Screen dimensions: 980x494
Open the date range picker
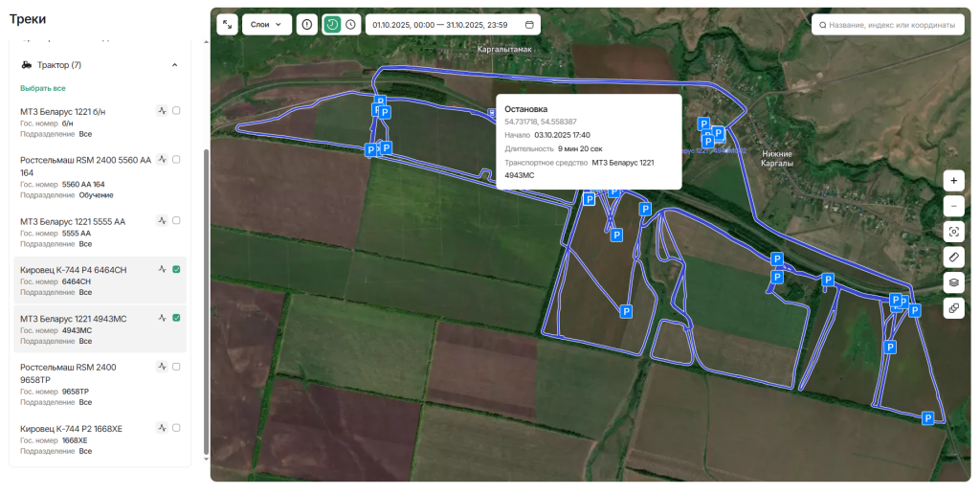click(x=453, y=24)
